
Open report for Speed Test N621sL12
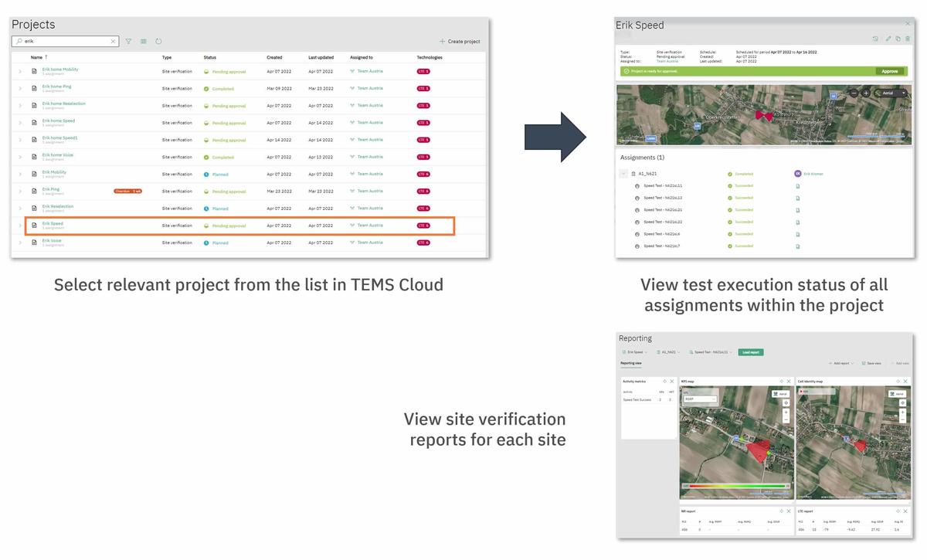pos(797,198)
